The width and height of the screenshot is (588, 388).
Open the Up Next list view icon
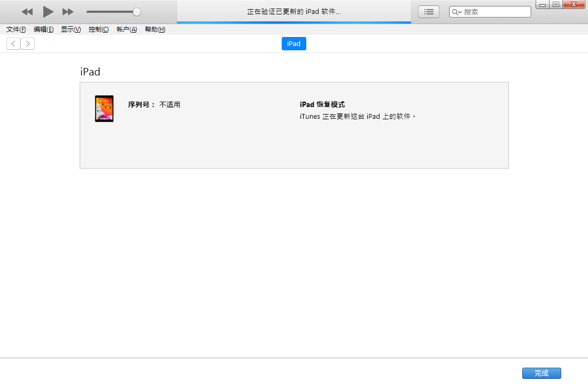pos(428,12)
